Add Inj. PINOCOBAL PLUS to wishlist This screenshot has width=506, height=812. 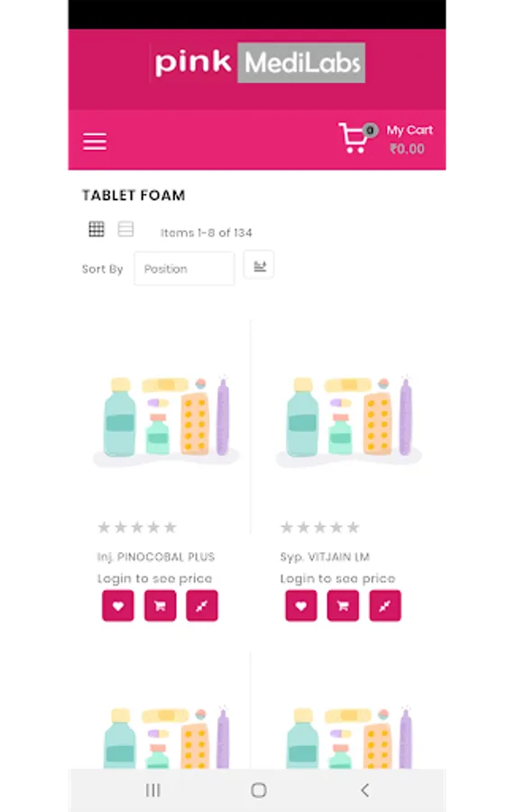tap(118, 605)
